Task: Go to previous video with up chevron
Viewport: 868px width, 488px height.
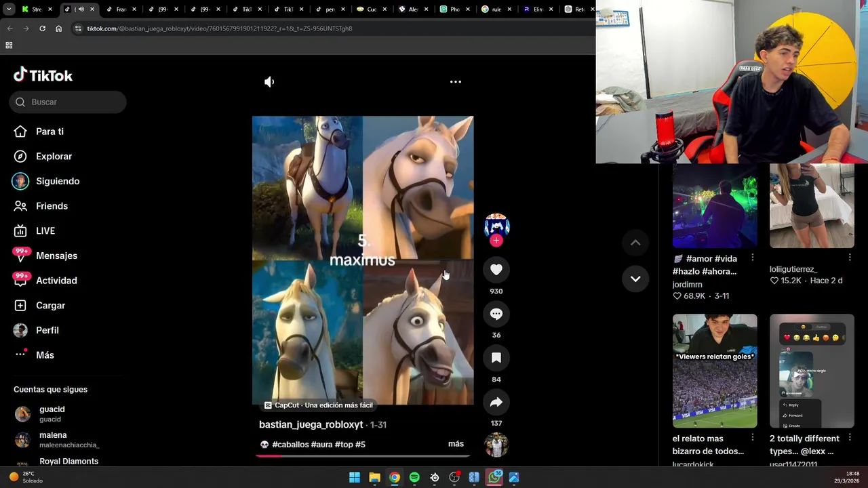Action: coord(635,243)
